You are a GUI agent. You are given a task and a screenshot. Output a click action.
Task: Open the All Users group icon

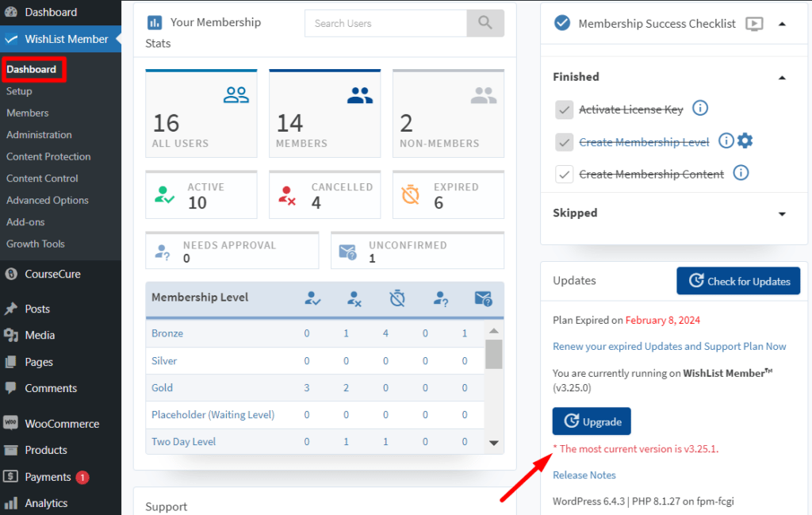click(x=236, y=94)
